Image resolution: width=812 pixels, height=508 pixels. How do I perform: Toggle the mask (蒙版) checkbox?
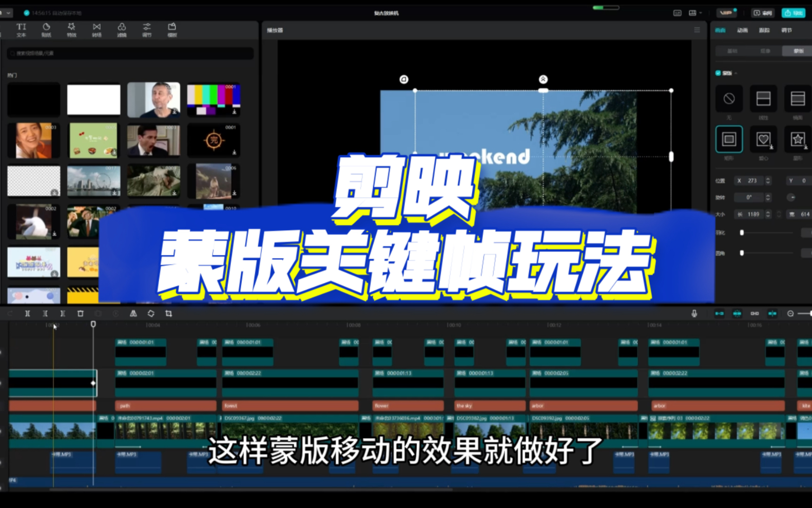[x=718, y=73]
